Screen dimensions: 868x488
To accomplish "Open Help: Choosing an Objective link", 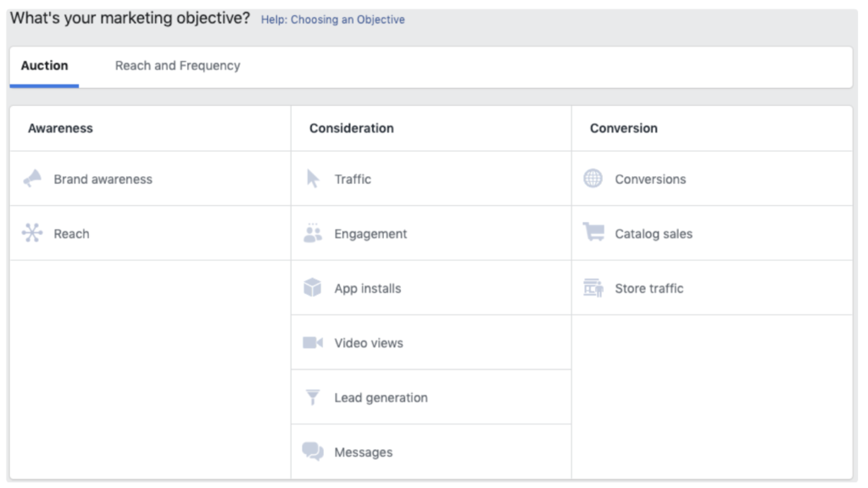I will [332, 19].
